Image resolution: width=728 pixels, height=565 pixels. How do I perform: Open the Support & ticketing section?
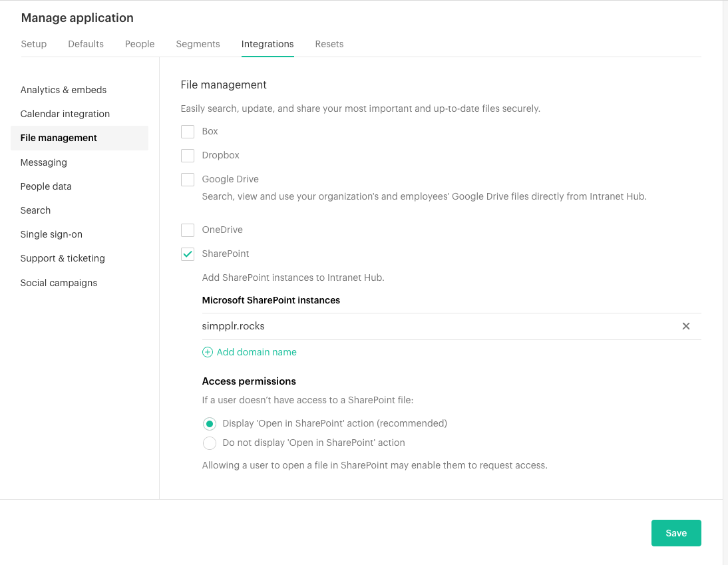click(x=63, y=258)
